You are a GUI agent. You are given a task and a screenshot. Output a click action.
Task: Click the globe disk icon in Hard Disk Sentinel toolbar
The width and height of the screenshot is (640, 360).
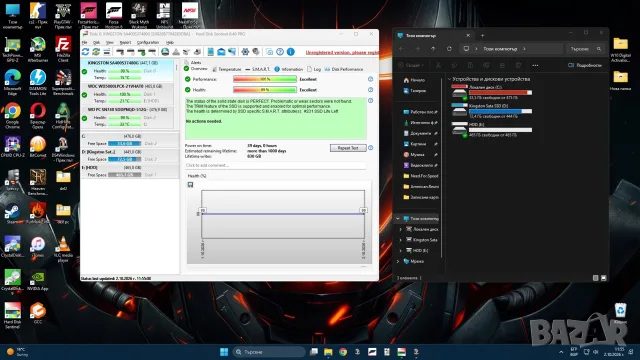[165, 52]
